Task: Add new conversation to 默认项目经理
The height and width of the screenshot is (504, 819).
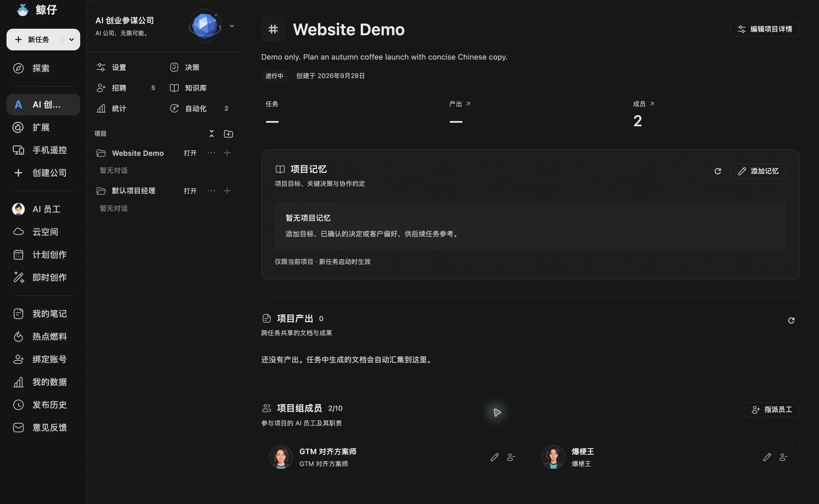Action: [x=227, y=191]
